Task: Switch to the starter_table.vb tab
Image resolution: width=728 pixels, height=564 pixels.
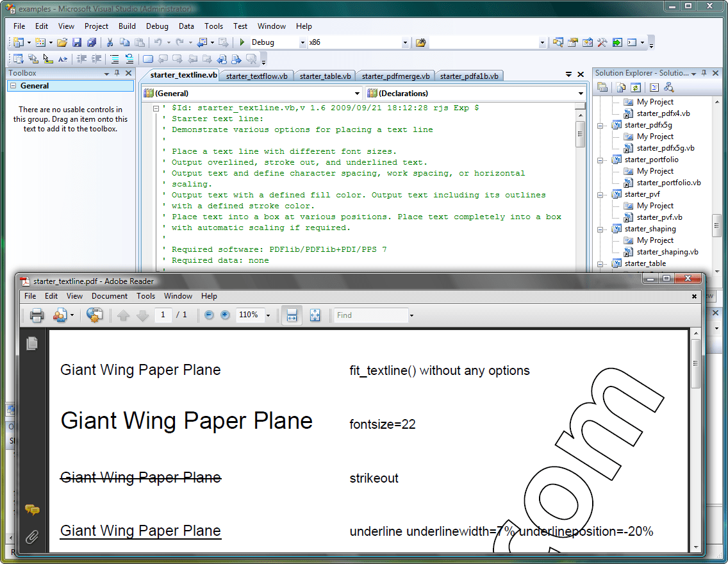Action: coord(325,76)
